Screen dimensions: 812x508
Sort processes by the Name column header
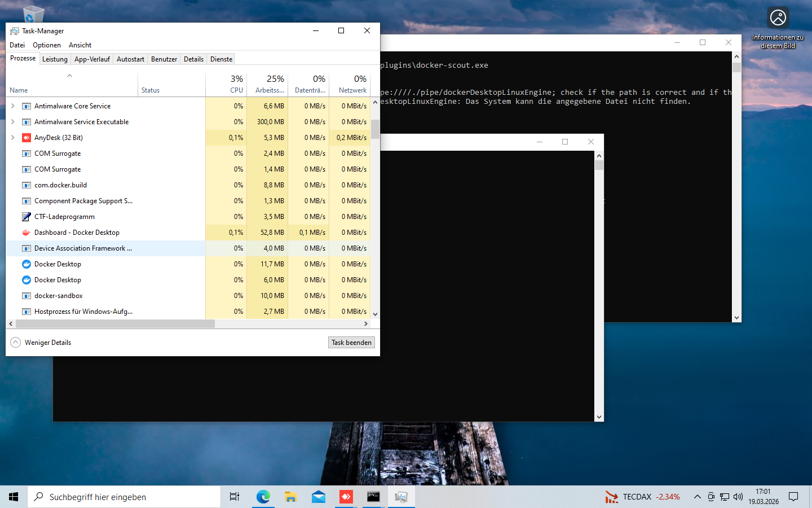(72, 85)
